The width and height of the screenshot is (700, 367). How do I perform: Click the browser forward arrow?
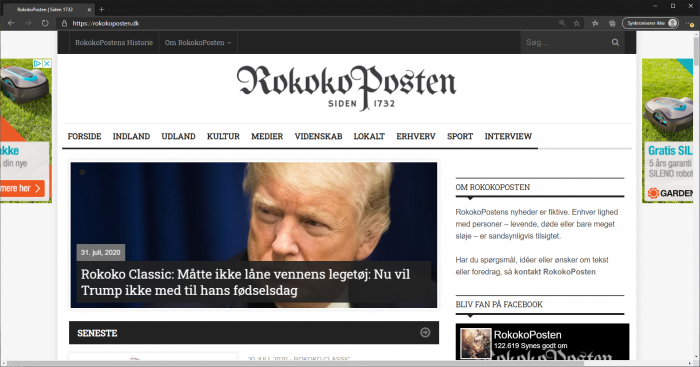28,23
